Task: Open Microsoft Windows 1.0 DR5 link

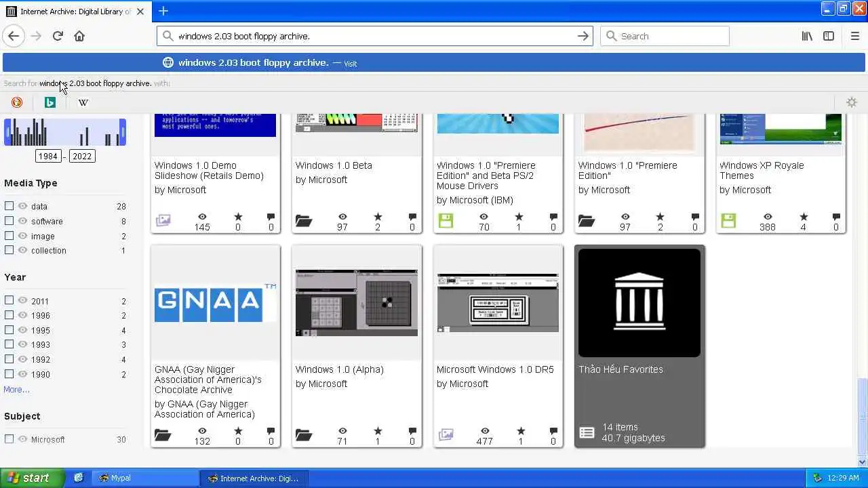Action: tap(495, 369)
